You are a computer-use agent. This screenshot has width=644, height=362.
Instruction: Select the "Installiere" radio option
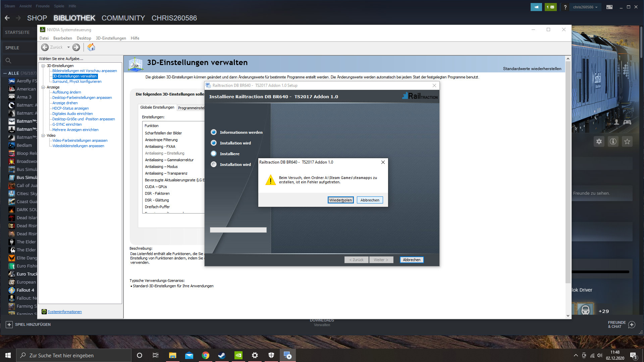click(214, 154)
